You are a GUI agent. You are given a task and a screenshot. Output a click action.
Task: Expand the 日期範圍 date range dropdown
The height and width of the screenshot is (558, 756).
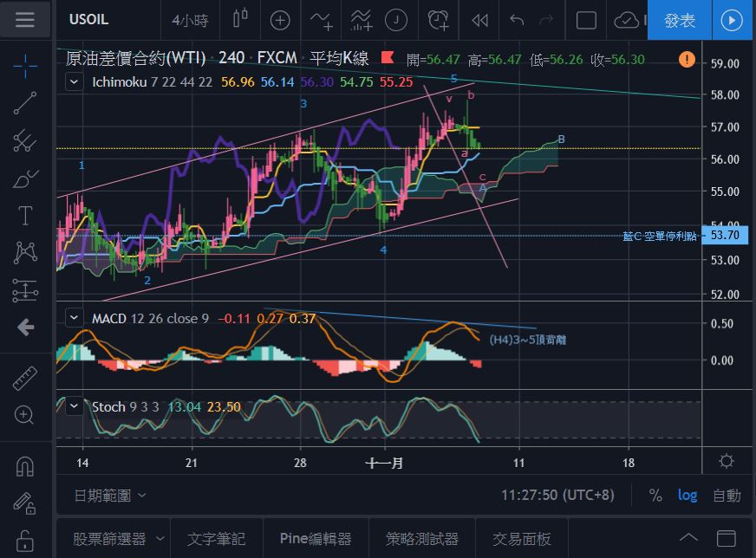pos(110,495)
